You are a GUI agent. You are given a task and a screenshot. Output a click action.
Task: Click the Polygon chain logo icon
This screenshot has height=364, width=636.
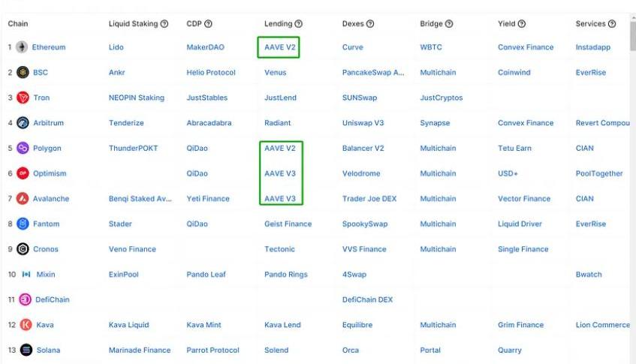tap(23, 149)
